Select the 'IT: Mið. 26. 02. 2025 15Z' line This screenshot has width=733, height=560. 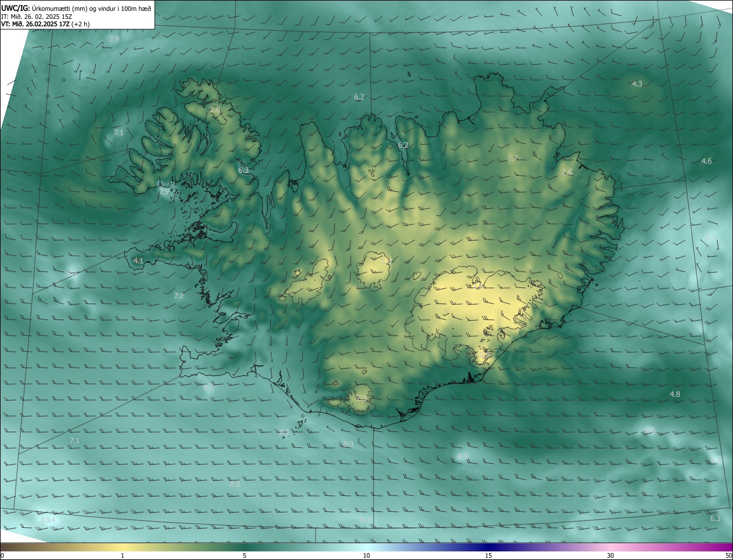pos(37,16)
